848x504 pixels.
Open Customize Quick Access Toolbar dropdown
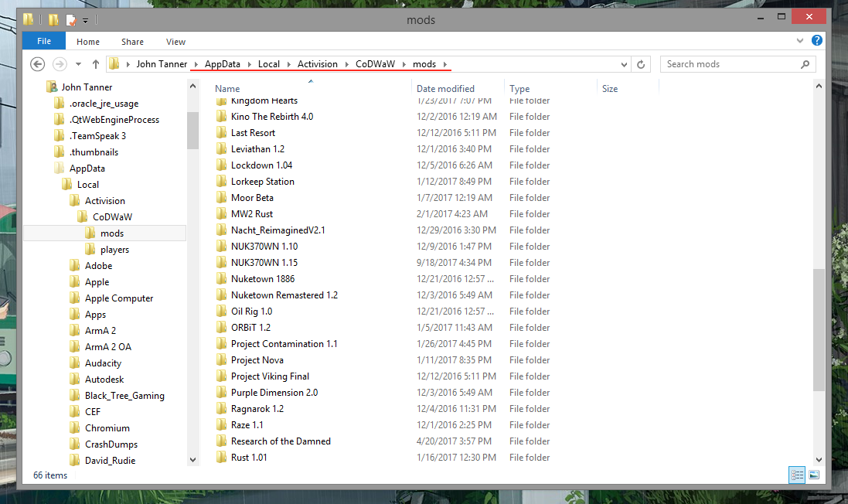click(x=86, y=21)
